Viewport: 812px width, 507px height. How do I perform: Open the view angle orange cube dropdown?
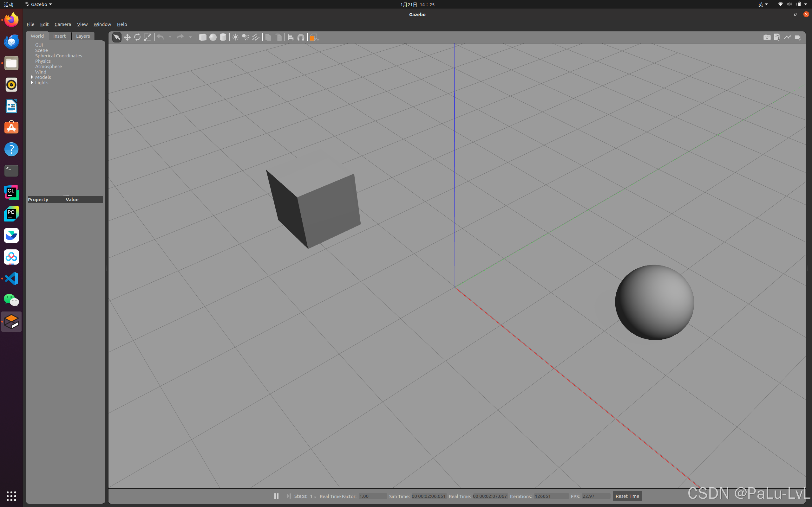coord(314,37)
